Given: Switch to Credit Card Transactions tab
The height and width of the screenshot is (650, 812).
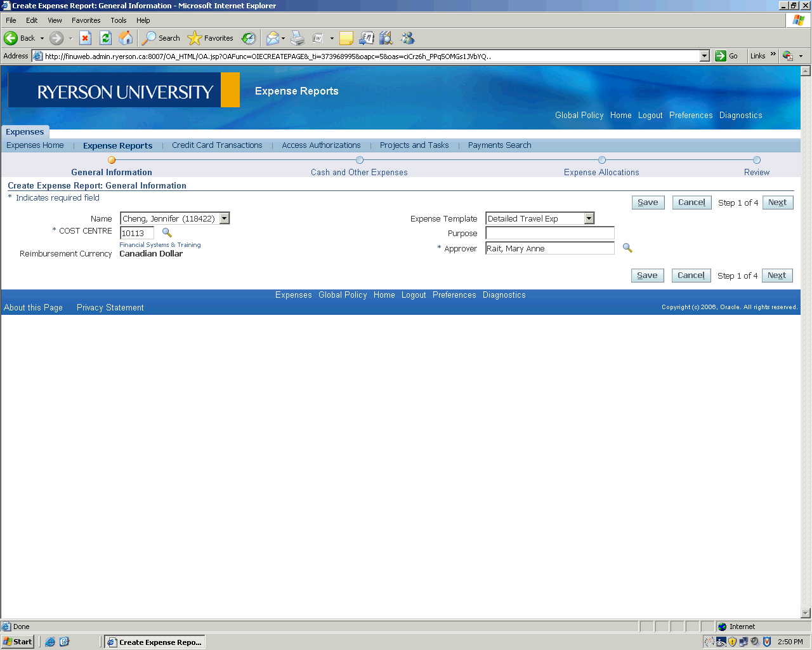Looking at the screenshot, I should (217, 145).
